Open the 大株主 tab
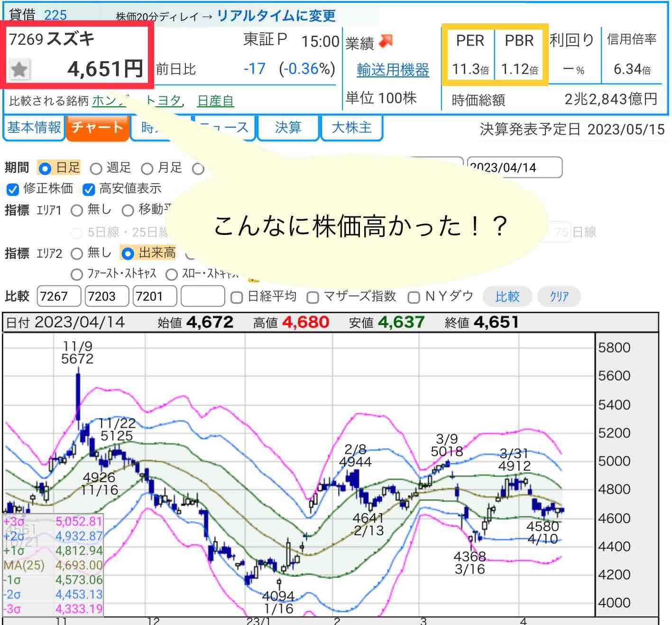This screenshot has height=625, width=672. pyautogui.click(x=351, y=128)
